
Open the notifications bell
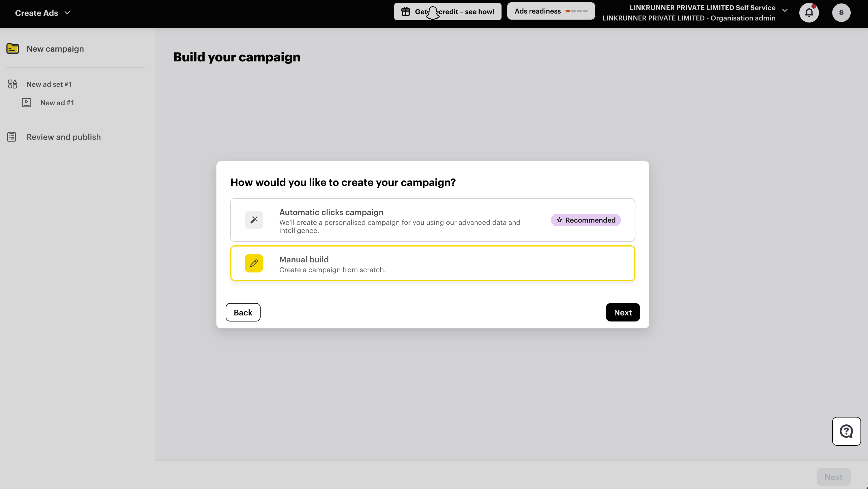coord(809,13)
